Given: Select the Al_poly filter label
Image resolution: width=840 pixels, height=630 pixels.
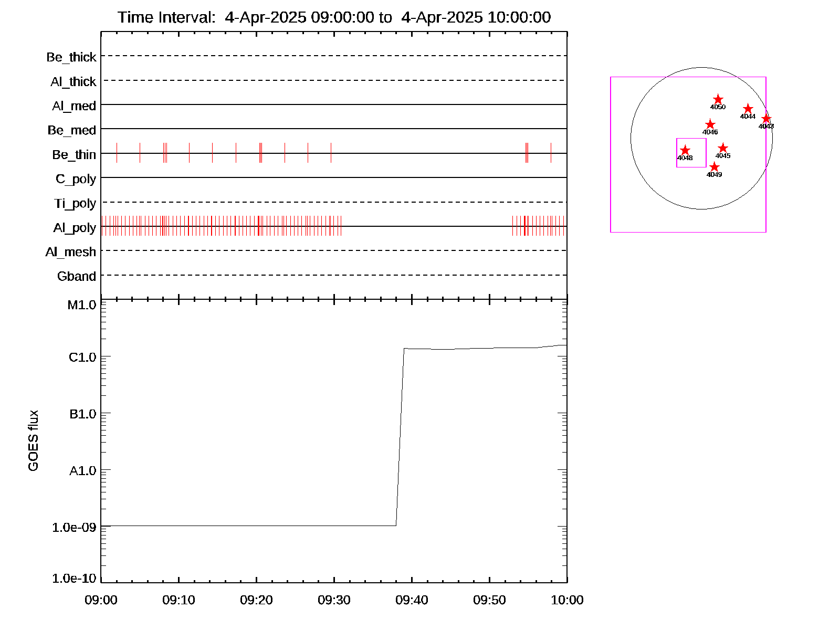Looking at the screenshot, I should 75,228.
